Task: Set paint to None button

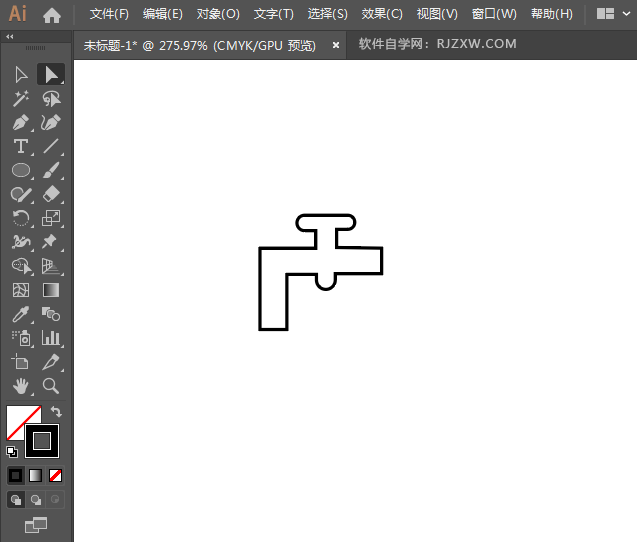Action: coord(55,475)
